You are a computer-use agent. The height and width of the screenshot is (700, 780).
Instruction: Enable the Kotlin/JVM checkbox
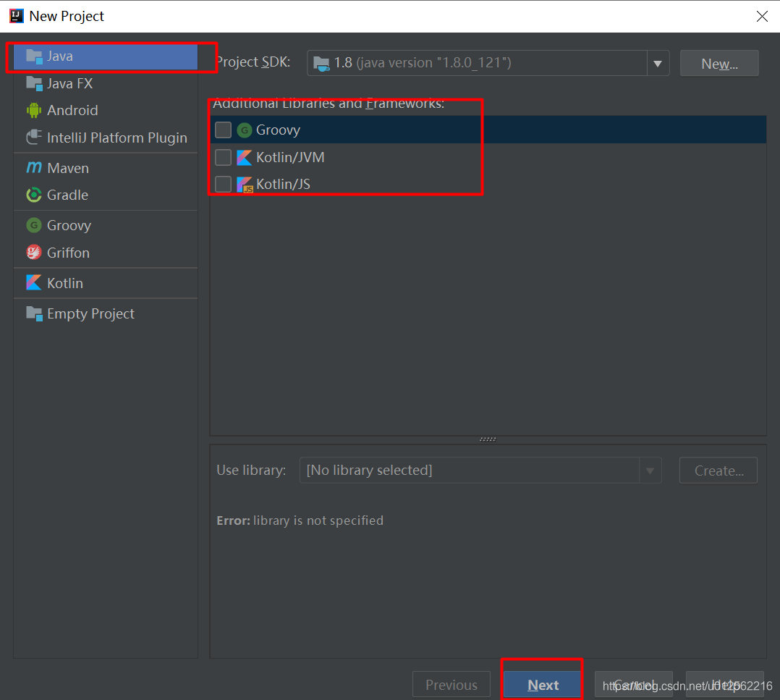223,157
